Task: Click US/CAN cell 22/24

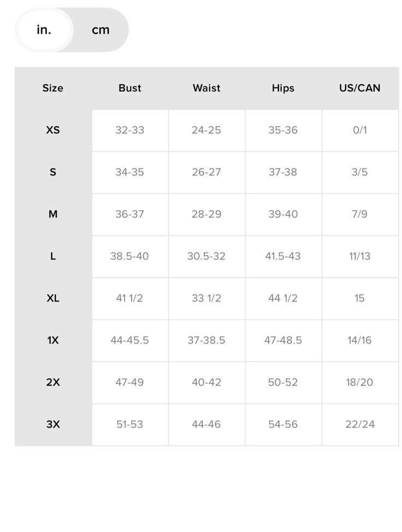Action: tap(360, 424)
